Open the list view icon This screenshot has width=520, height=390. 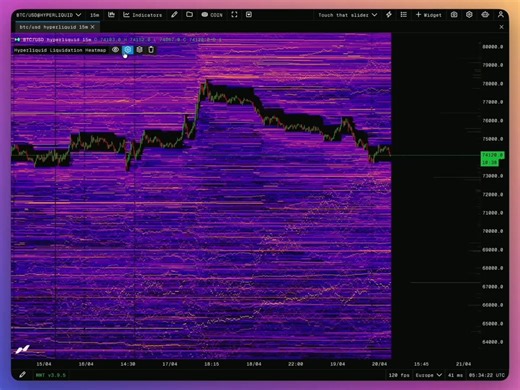pyautogui.click(x=404, y=15)
